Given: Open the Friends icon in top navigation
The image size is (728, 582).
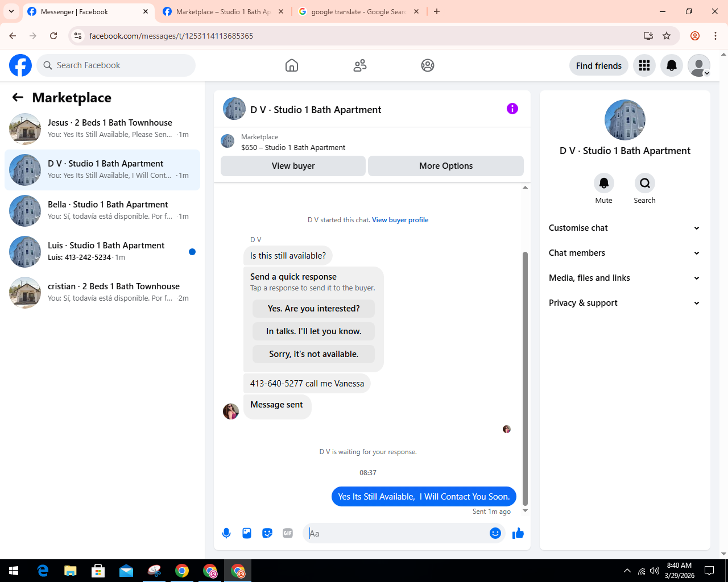Looking at the screenshot, I should tap(360, 65).
